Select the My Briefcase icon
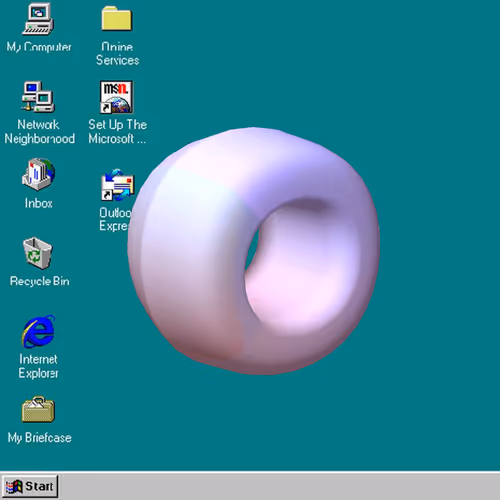This screenshot has width=500, height=500. click(38, 410)
